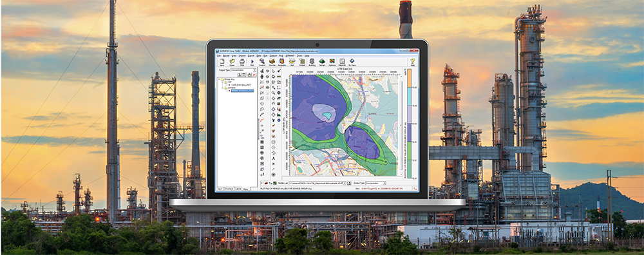The width and height of the screenshot is (644, 255).
Task: Click the Open folder toolbar icon
Action: tap(232, 61)
